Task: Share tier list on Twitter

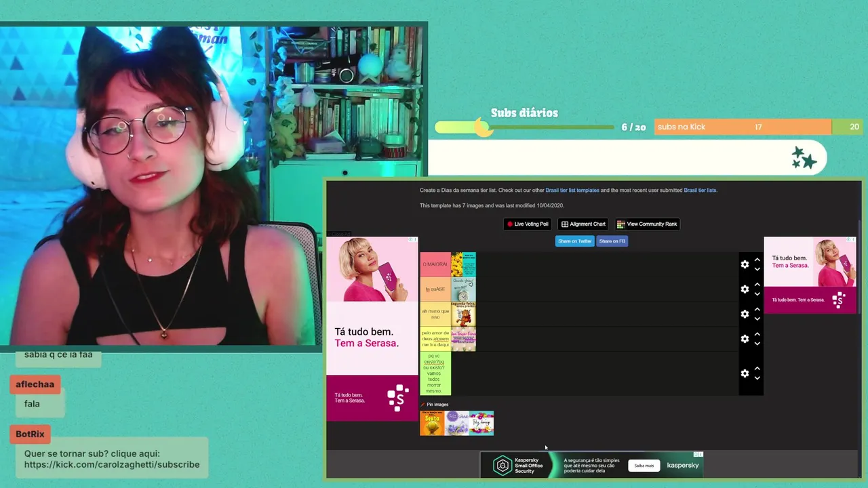Action: tap(575, 241)
